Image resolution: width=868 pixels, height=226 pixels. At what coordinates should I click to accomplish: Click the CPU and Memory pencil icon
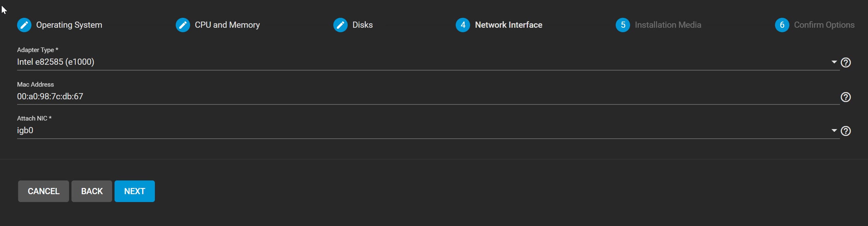183,25
